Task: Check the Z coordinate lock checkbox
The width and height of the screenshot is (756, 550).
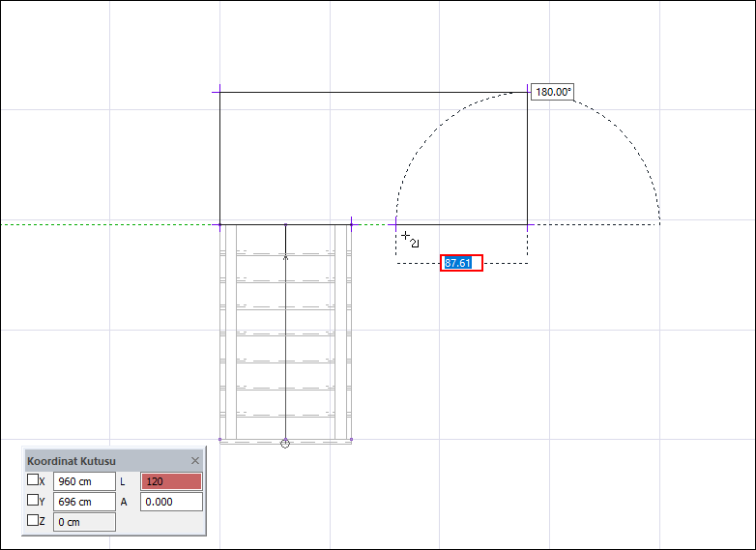Action: pyautogui.click(x=33, y=521)
